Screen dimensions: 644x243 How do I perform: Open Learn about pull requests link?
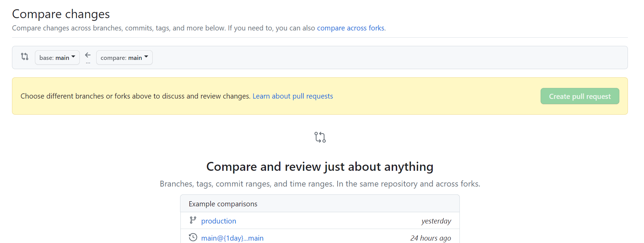(x=293, y=96)
